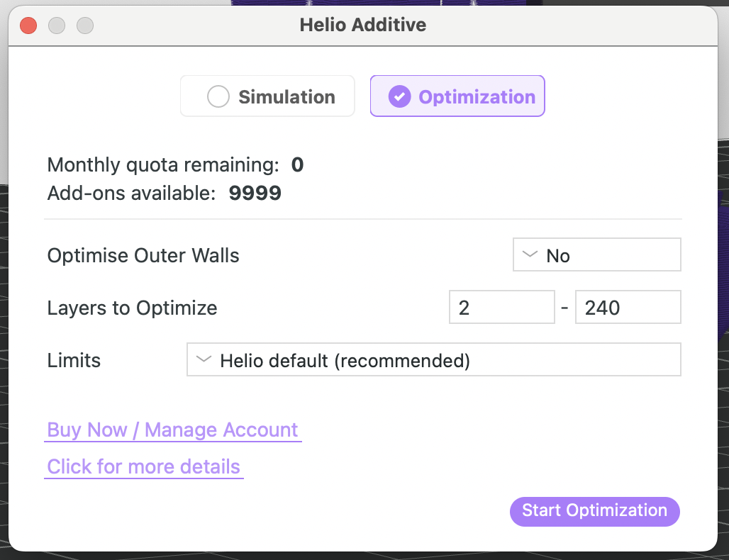Viewport: 729px width, 560px height.
Task: Toggle Simulation instead of Optimization
Action: pos(267,96)
